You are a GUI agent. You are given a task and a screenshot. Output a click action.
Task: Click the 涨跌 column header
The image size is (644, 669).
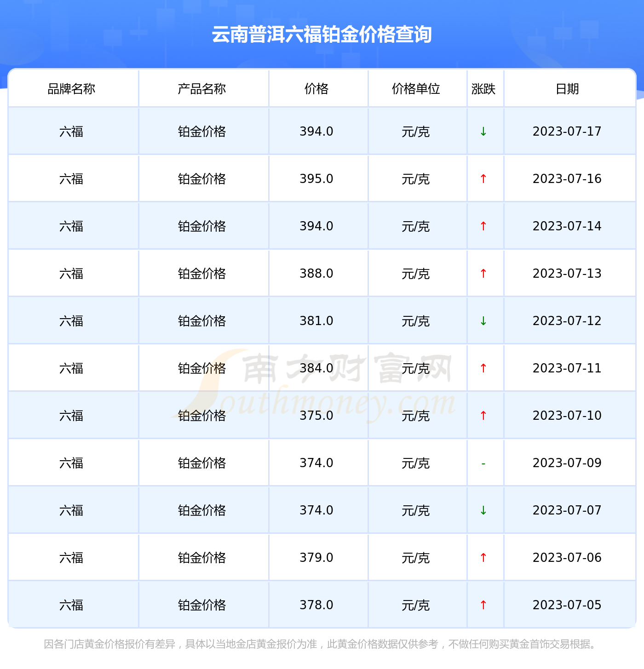(483, 89)
